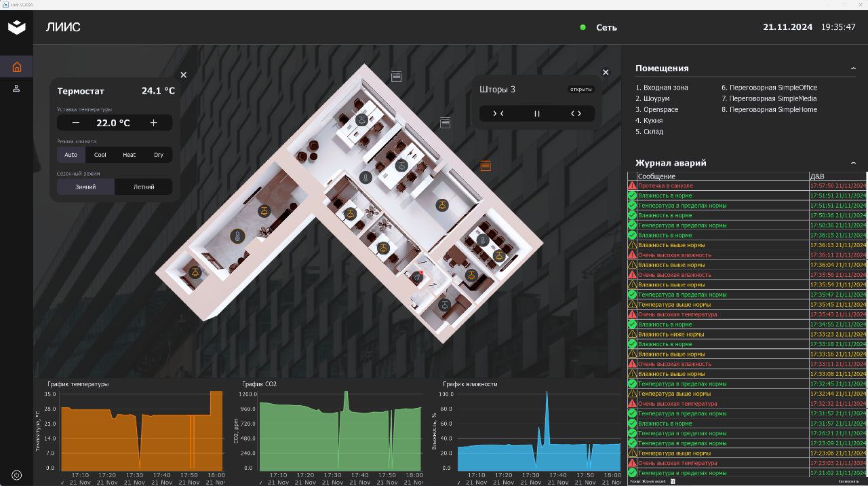Open the blinds with outward arrows button
Viewport: 868px width, 486px height.
point(576,114)
